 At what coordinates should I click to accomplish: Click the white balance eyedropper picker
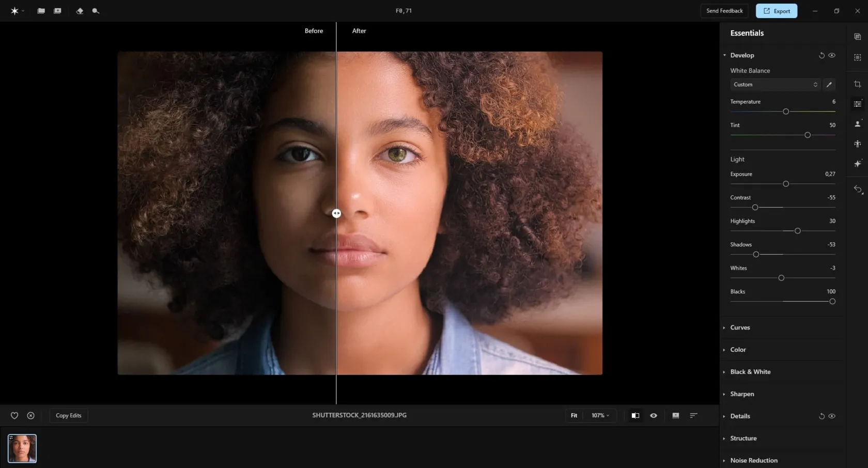click(x=829, y=85)
